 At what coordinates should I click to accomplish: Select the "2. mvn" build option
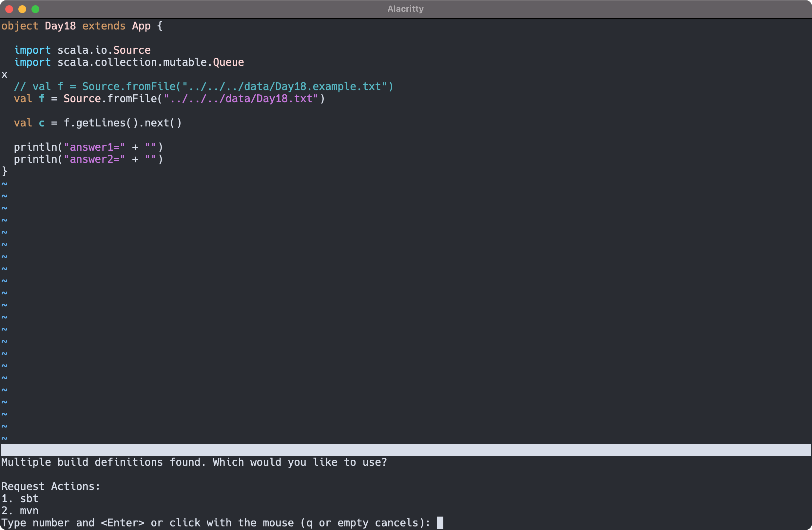[20, 511]
